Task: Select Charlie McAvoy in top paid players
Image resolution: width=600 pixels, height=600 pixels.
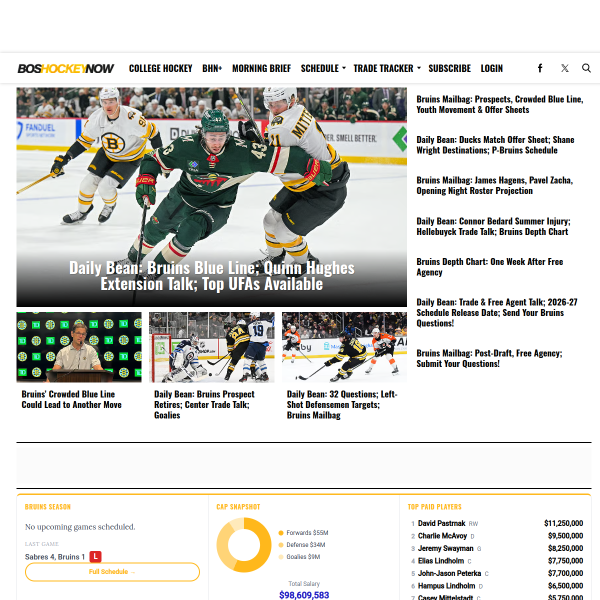Action: (442, 536)
